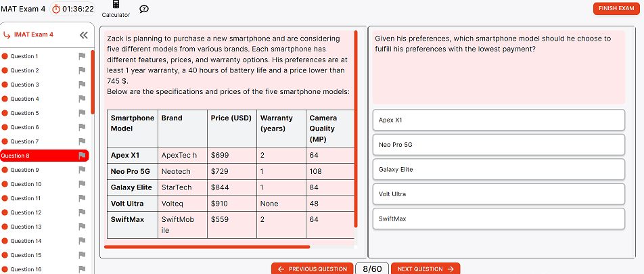Advance to the next question
This screenshot has width=644, height=274.
pos(425,269)
